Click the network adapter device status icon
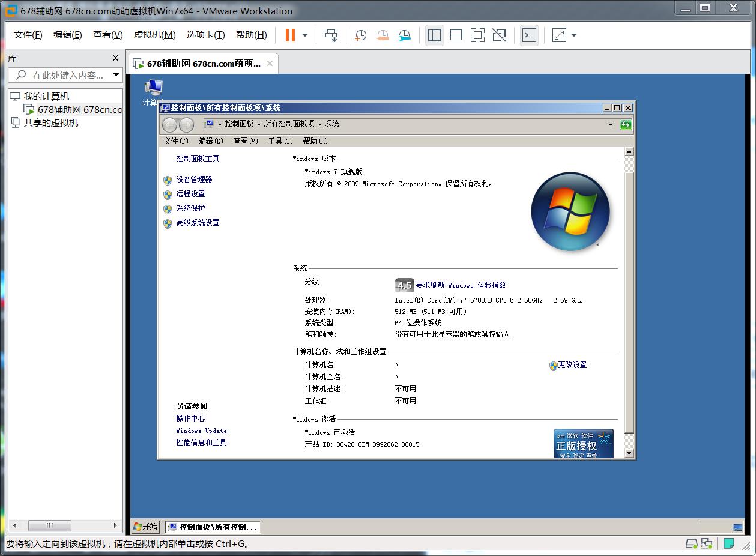 pyautogui.click(x=707, y=543)
